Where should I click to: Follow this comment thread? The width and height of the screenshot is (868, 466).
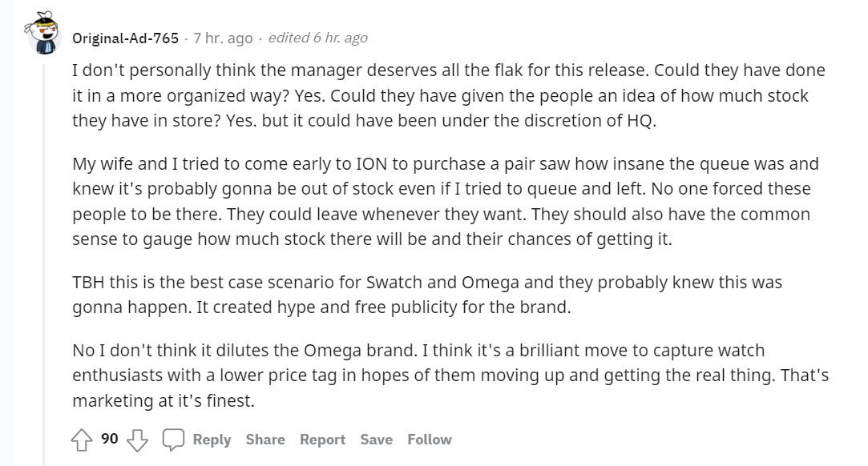tap(430, 440)
